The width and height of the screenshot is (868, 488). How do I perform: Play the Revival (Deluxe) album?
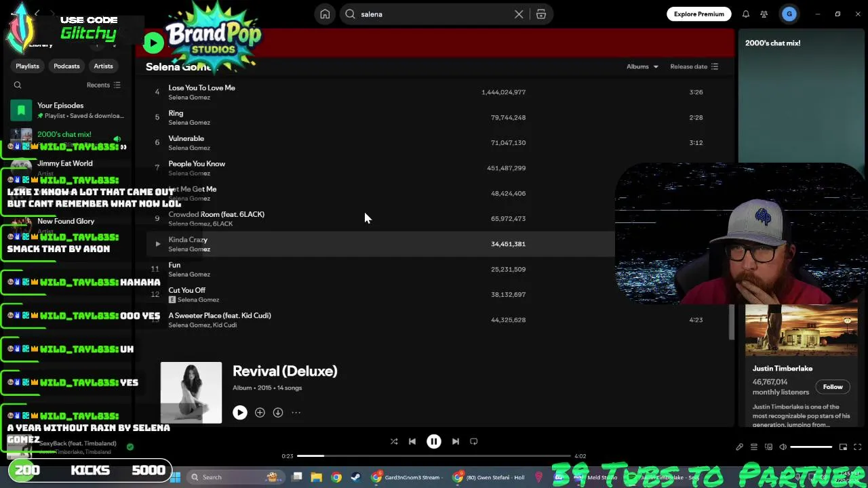coord(240,412)
